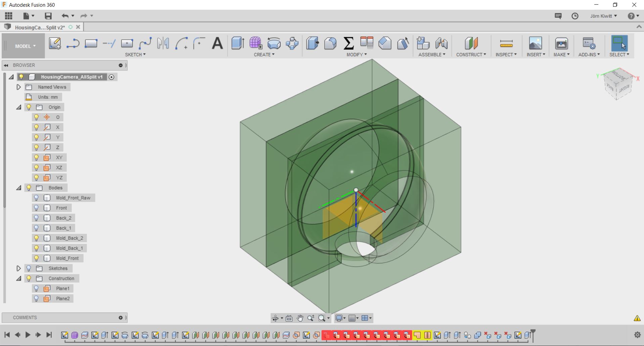Expand the COMMENTS panel
Screen dimensions: 644x346
point(121,317)
